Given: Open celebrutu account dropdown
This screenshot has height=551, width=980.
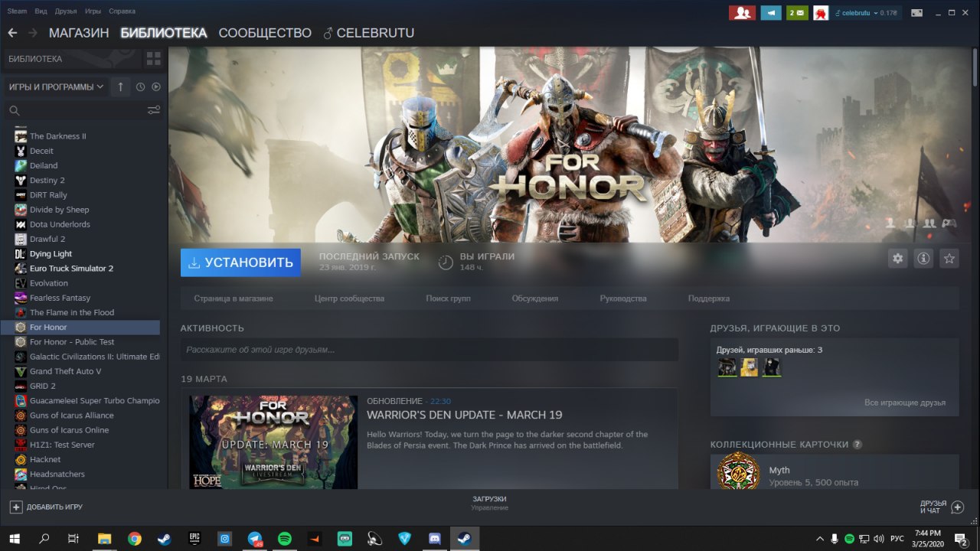Looking at the screenshot, I should (x=866, y=13).
